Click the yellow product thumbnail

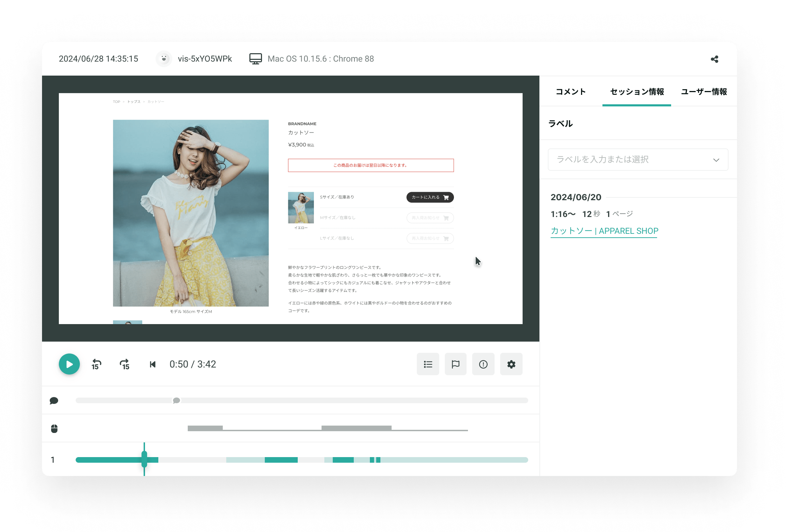(x=301, y=208)
